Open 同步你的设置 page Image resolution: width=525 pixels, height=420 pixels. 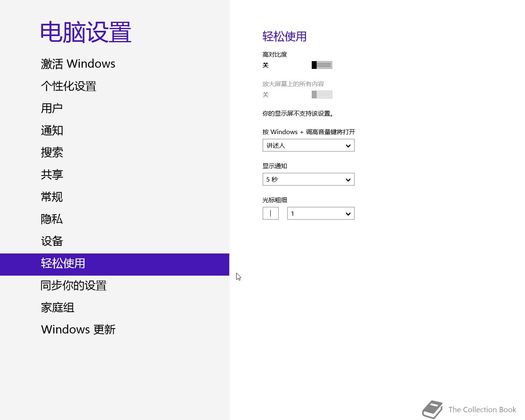[x=114, y=285]
